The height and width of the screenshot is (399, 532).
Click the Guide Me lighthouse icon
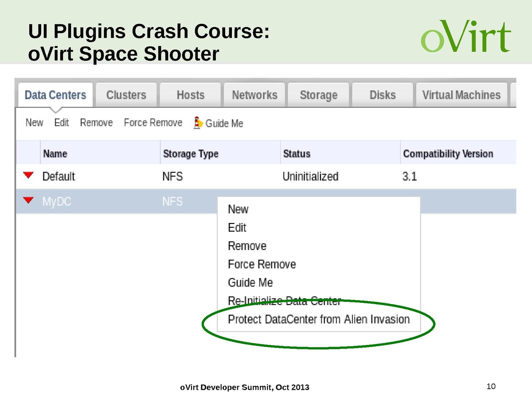tap(198, 123)
